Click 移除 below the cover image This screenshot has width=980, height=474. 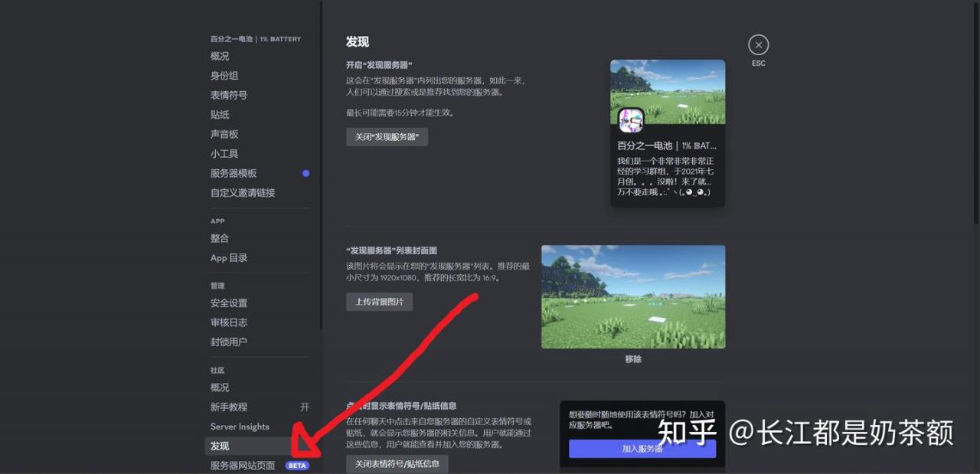[x=633, y=359]
